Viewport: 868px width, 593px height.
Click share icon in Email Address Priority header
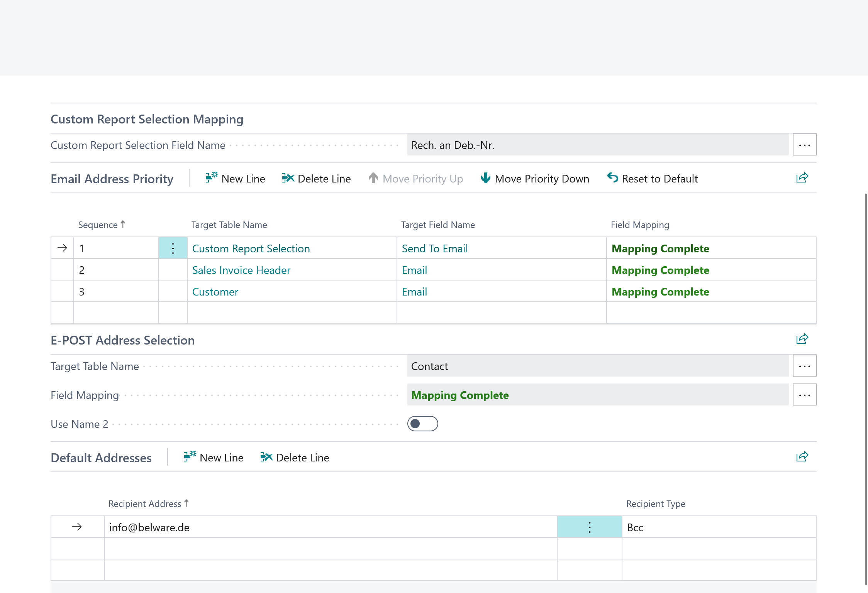[x=802, y=178]
